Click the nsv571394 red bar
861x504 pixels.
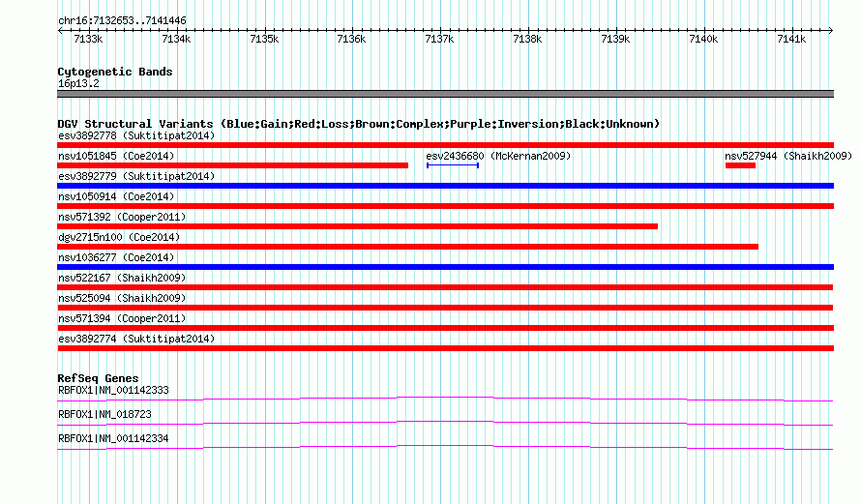click(x=445, y=328)
